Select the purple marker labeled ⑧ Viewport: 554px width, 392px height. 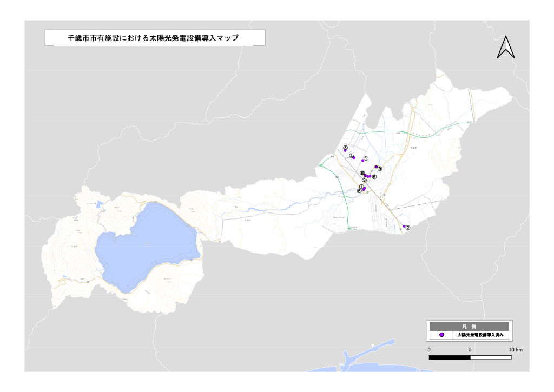(345, 151)
